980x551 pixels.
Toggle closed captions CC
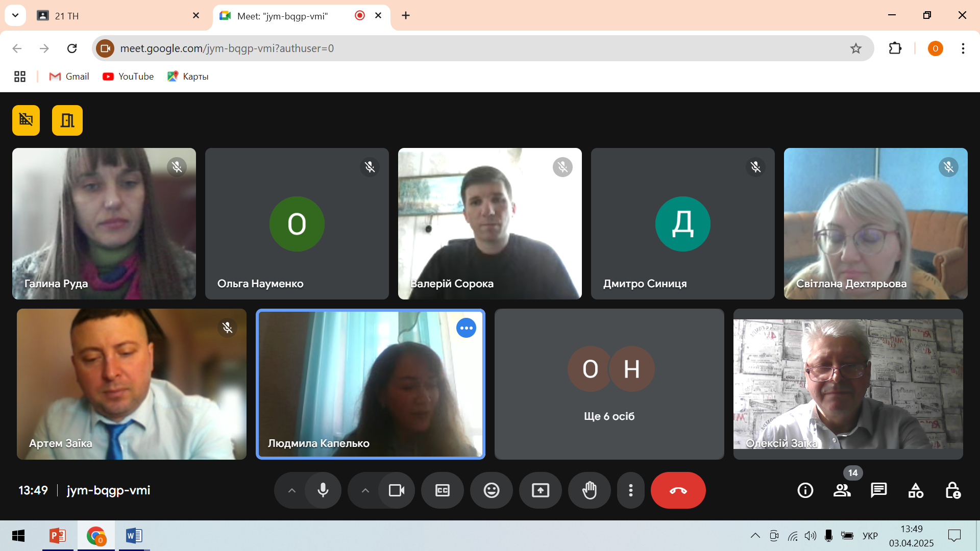pos(442,490)
